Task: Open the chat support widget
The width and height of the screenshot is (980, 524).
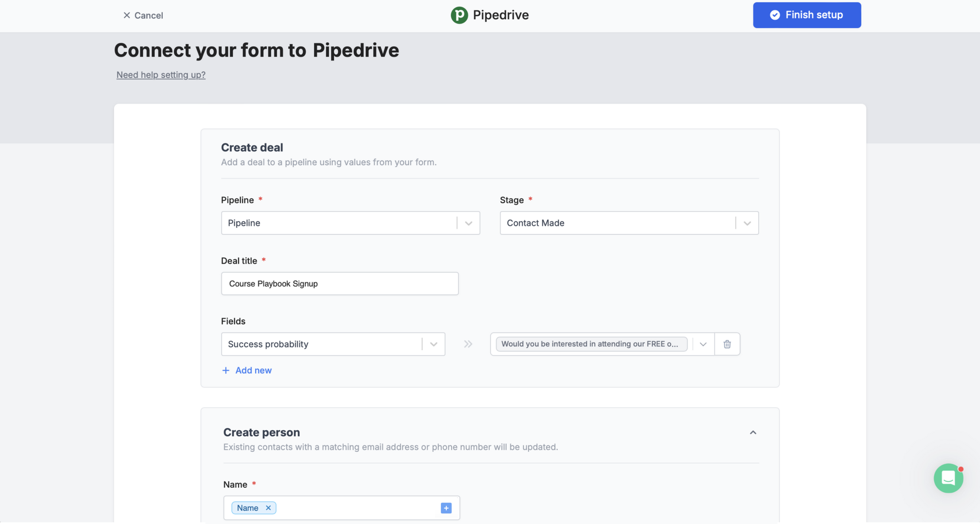Action: tap(948, 478)
